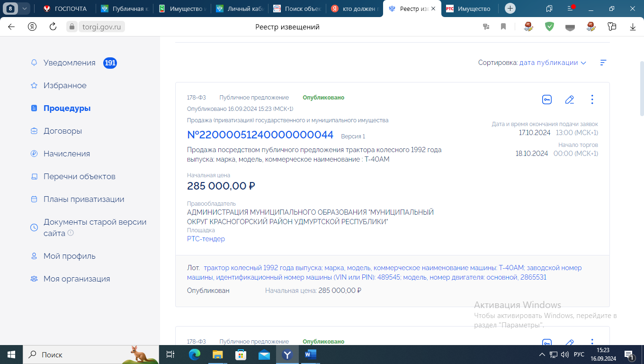Click the 191 notifications badge
Viewport: 644px width, 364px height.
(x=110, y=63)
